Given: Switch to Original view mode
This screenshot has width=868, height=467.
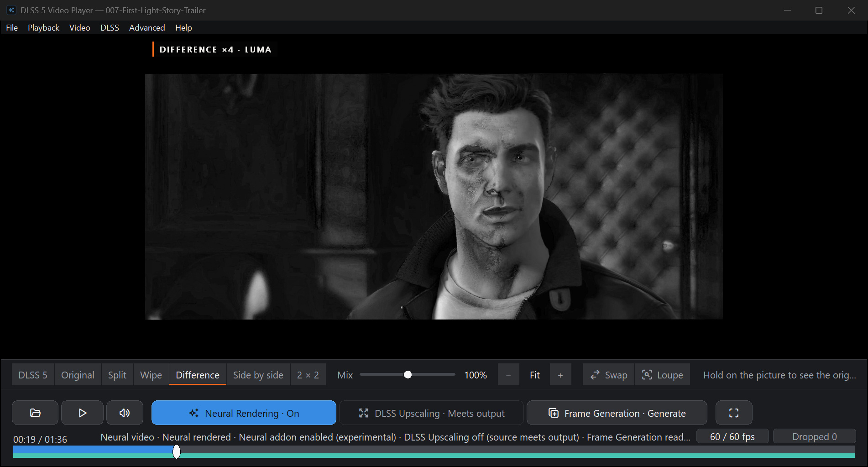Looking at the screenshot, I should click(78, 375).
